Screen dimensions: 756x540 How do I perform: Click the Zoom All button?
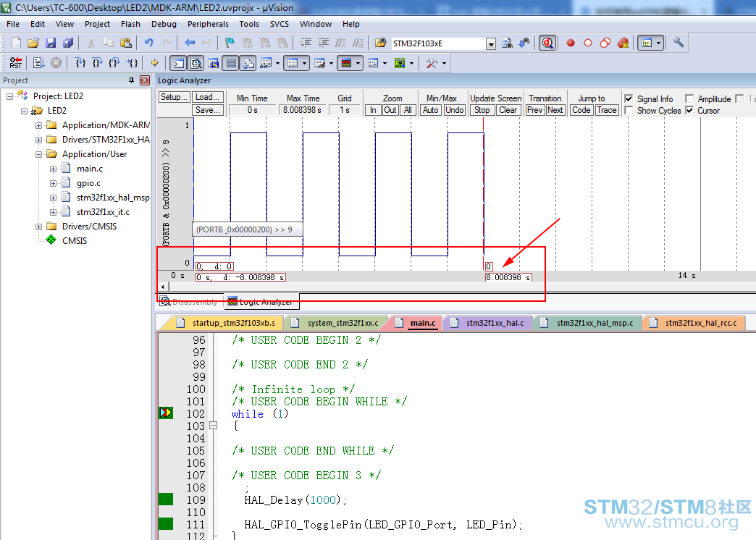tap(408, 110)
